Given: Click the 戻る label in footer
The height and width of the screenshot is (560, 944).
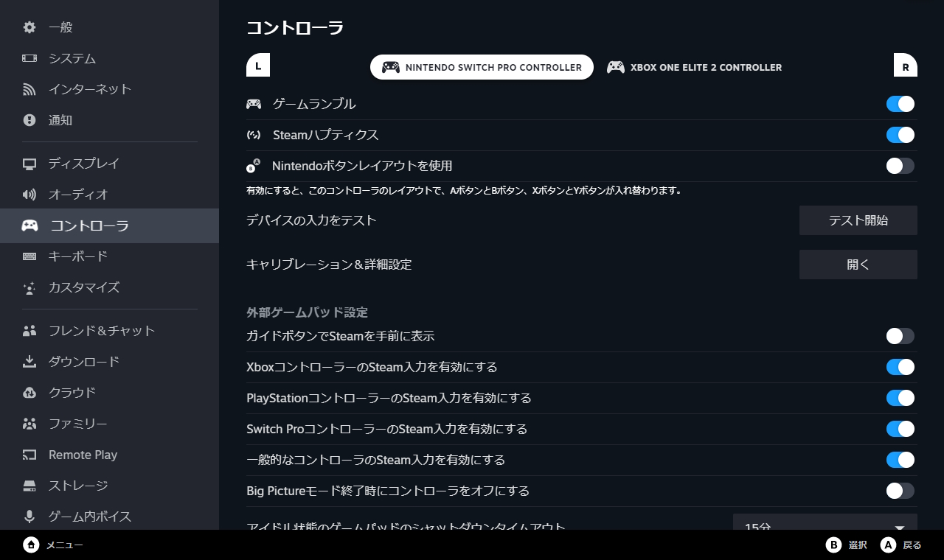Looking at the screenshot, I should 912,545.
